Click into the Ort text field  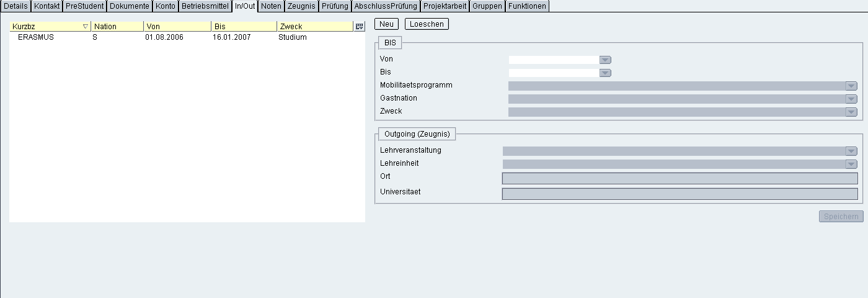tap(680, 179)
